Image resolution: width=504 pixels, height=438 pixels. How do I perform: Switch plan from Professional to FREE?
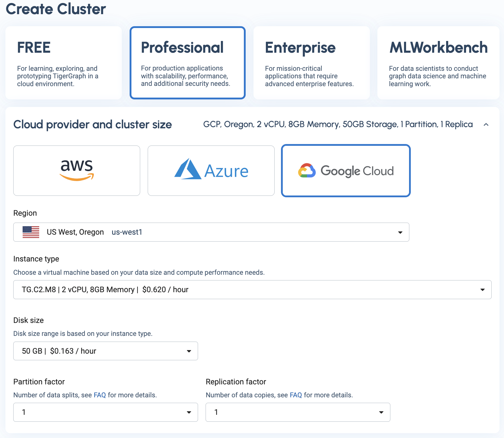[63, 62]
